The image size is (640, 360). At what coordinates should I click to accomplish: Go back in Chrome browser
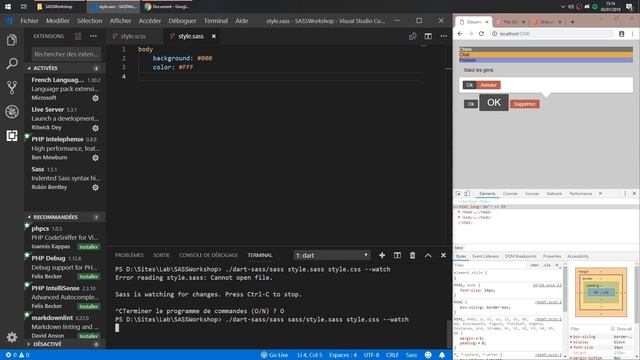pos(460,34)
